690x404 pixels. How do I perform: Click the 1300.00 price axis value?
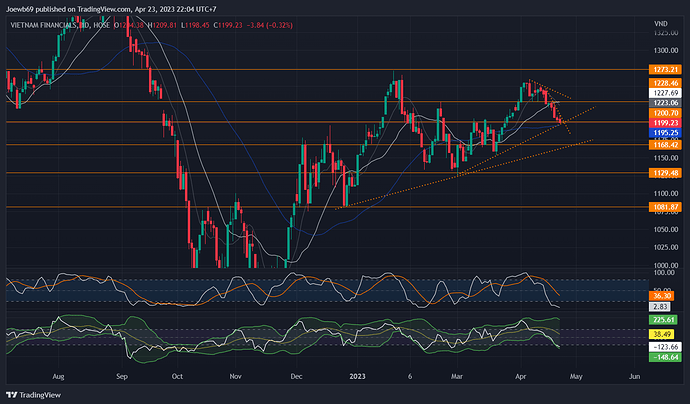(665, 51)
